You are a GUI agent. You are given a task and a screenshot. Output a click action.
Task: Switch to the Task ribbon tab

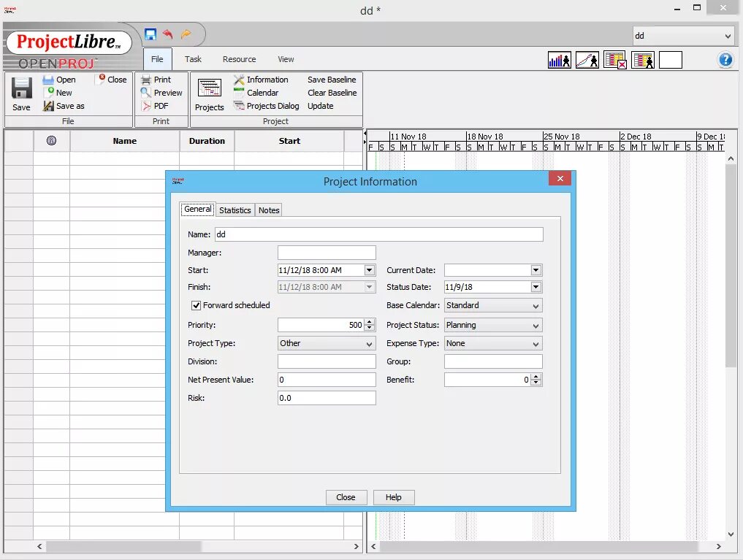(x=193, y=59)
